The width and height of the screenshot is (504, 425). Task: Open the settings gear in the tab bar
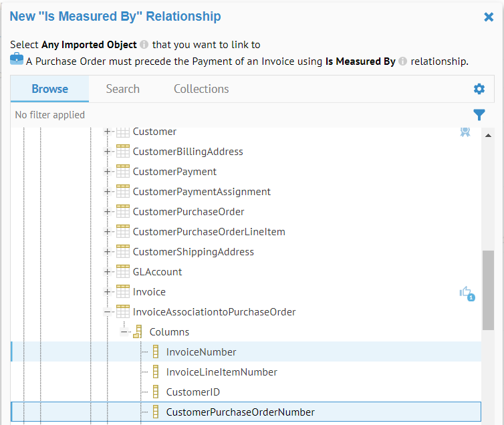point(479,89)
